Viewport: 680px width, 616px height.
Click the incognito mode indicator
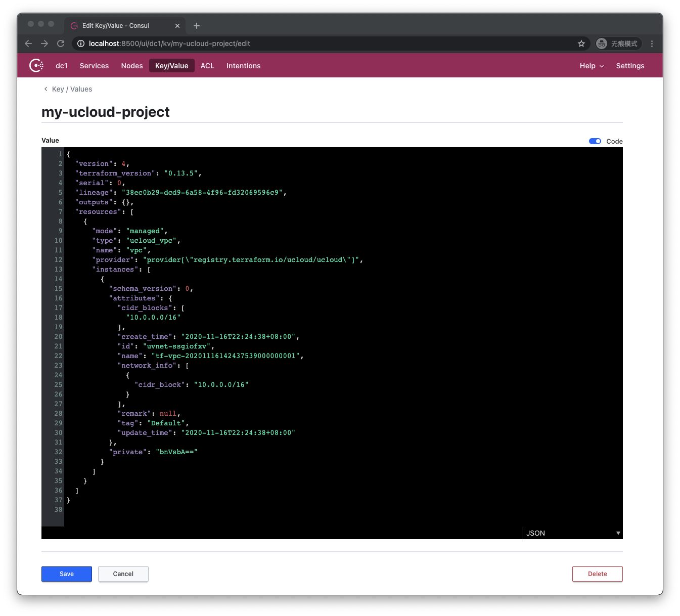point(618,43)
